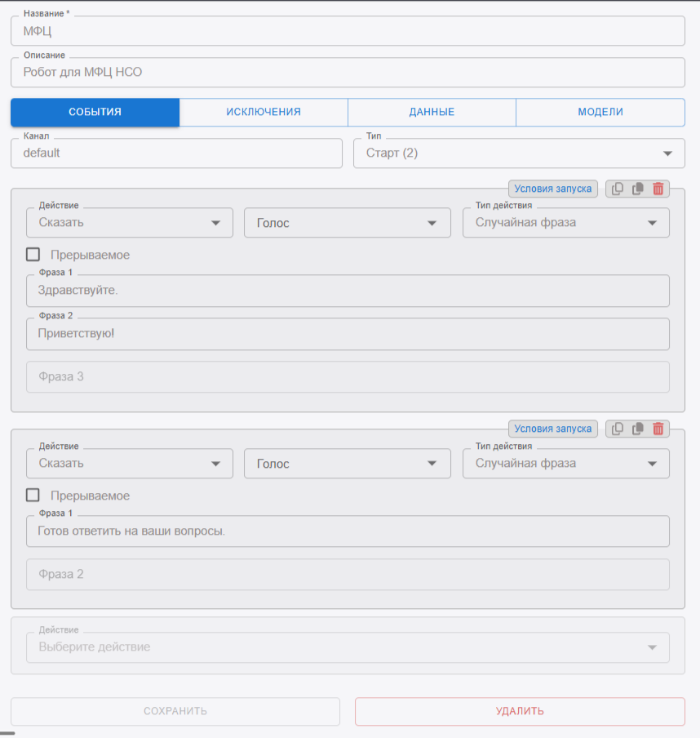Click Условия запуска on the first action block

tap(552, 189)
